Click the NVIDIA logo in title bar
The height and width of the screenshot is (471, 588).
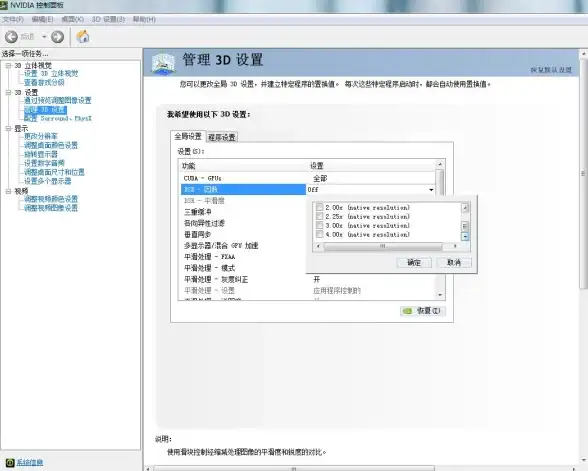pyautogui.click(x=4, y=5)
